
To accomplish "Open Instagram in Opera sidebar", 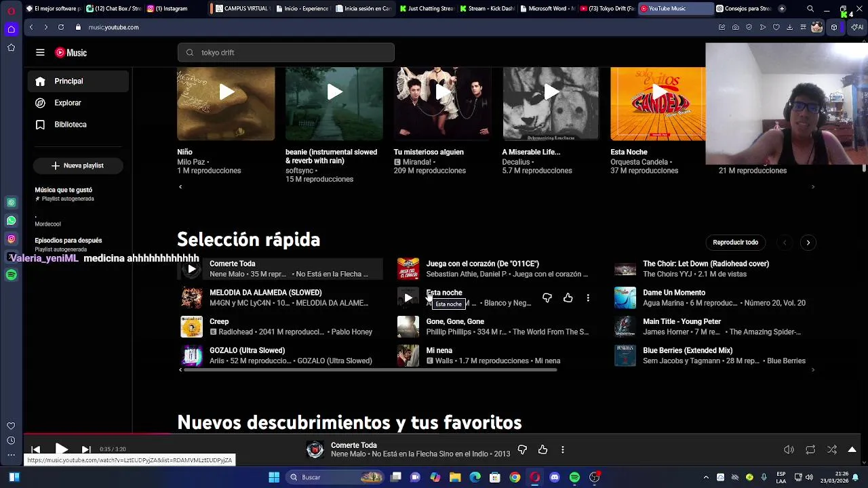I will [x=11, y=239].
